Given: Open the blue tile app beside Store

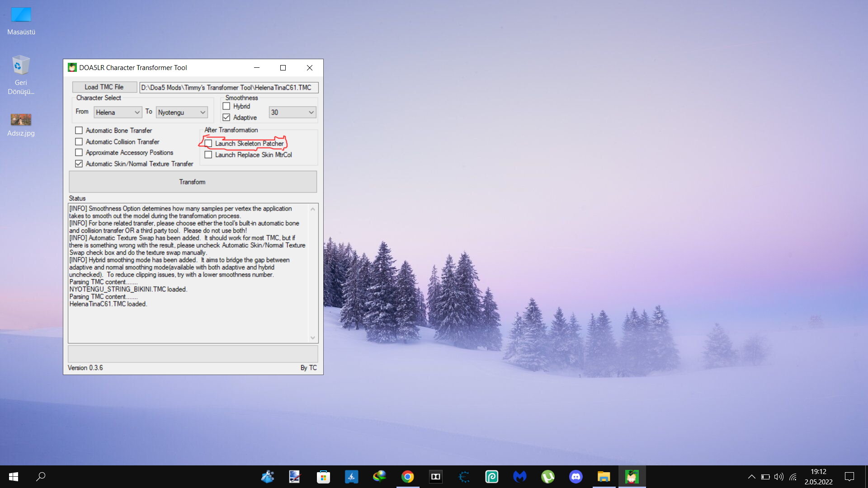Looking at the screenshot, I should 351,477.
